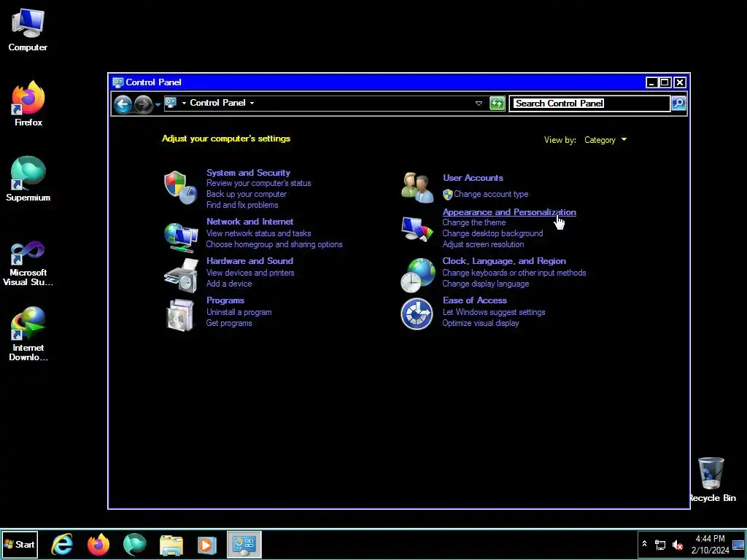The image size is (747, 560).
Task: Open Windows Explorer folder in taskbar
Action: [171, 545]
